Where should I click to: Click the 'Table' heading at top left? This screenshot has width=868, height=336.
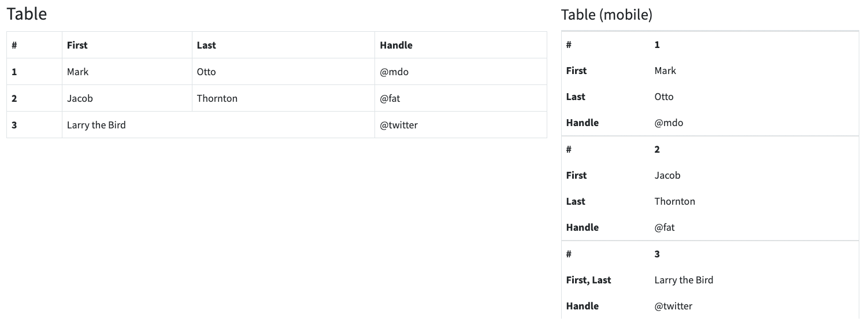(x=27, y=14)
